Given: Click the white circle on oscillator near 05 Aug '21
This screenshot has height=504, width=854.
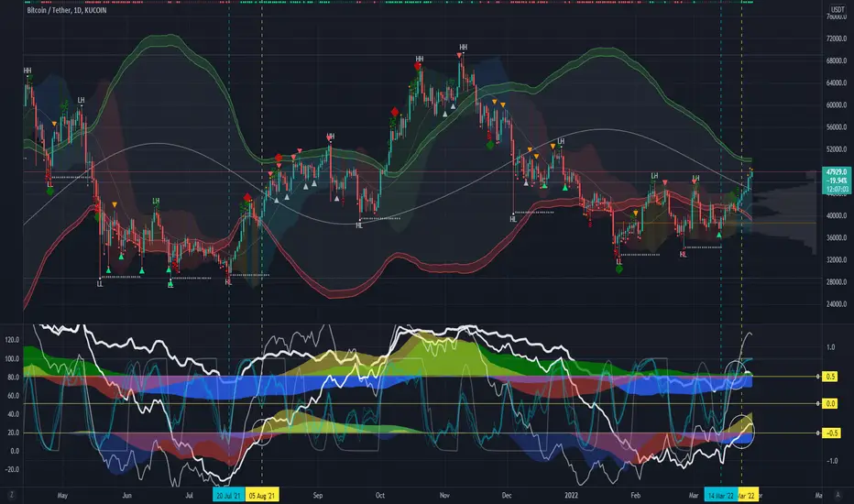Looking at the screenshot, I should (x=262, y=432).
